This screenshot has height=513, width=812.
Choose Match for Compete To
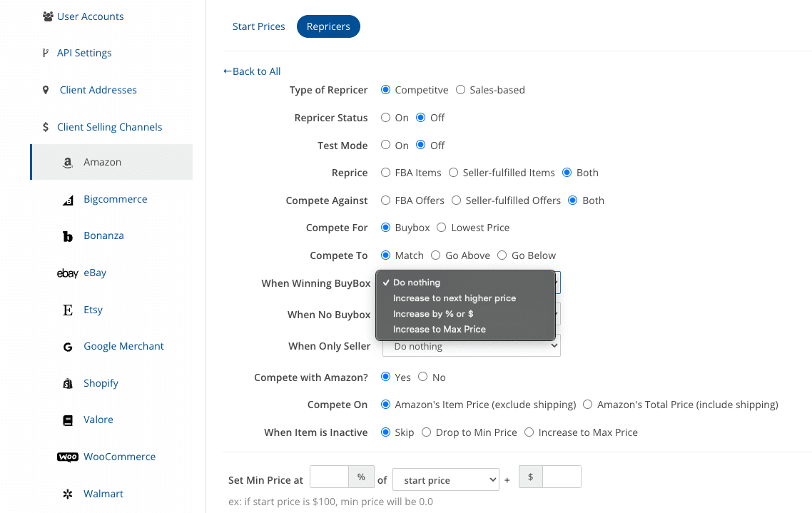pyautogui.click(x=385, y=255)
